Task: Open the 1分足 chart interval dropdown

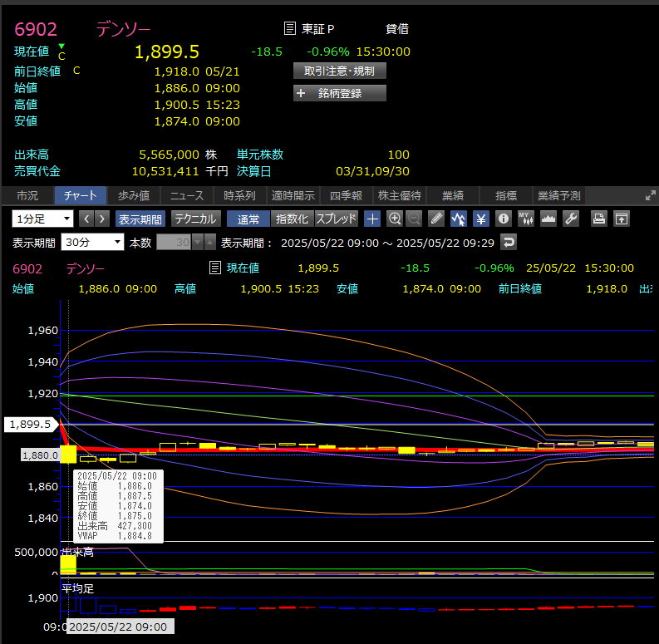Action: click(x=42, y=219)
